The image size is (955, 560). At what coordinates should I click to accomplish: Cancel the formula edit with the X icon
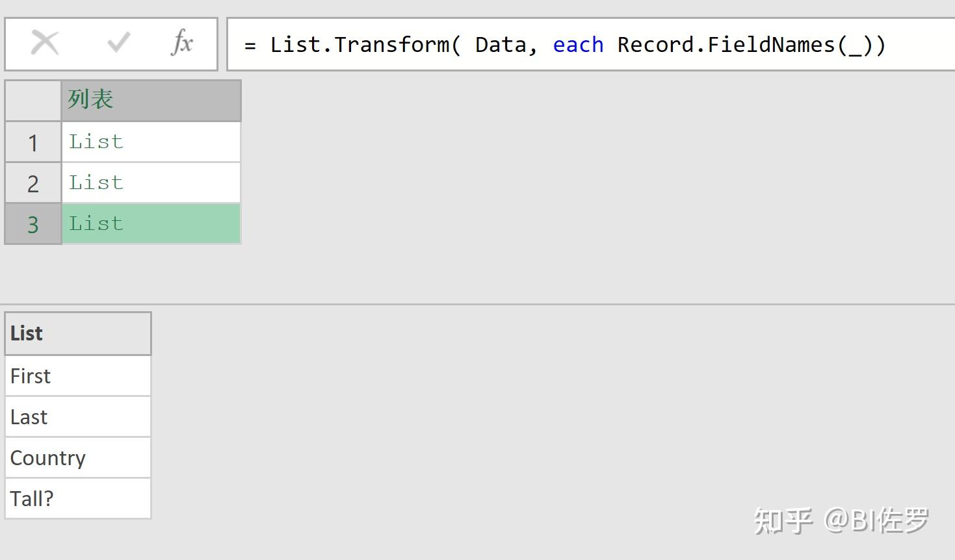pos(44,42)
